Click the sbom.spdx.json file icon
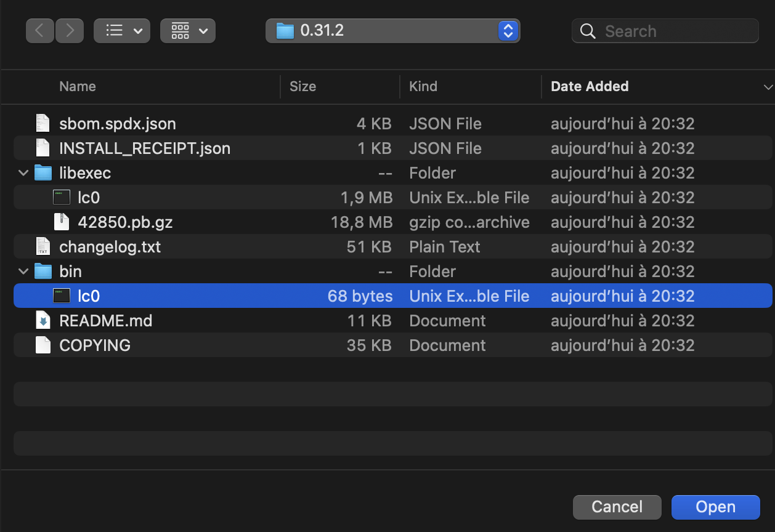Image resolution: width=775 pixels, height=532 pixels. point(42,123)
